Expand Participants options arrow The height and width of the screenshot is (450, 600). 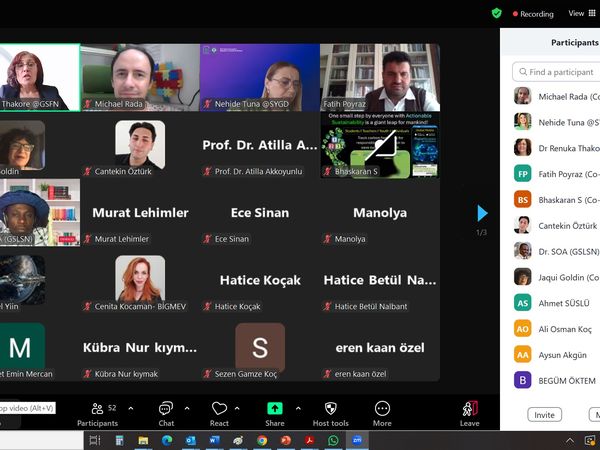point(131,408)
